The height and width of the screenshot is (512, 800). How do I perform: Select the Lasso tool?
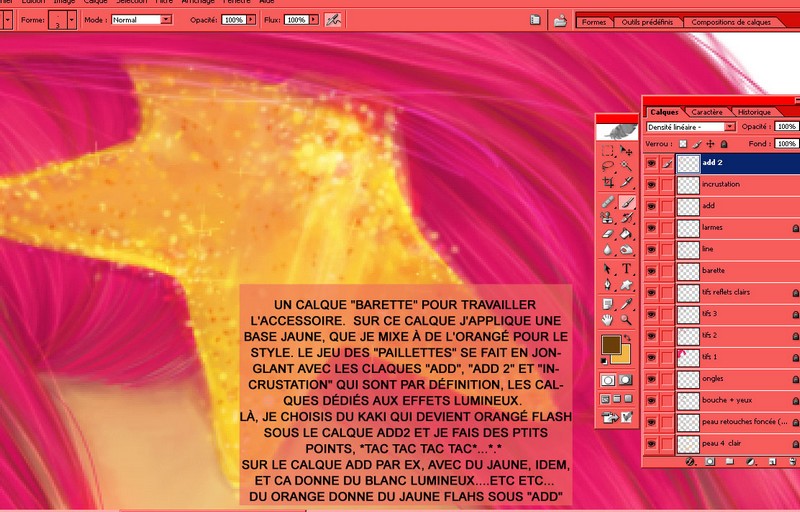[607, 166]
